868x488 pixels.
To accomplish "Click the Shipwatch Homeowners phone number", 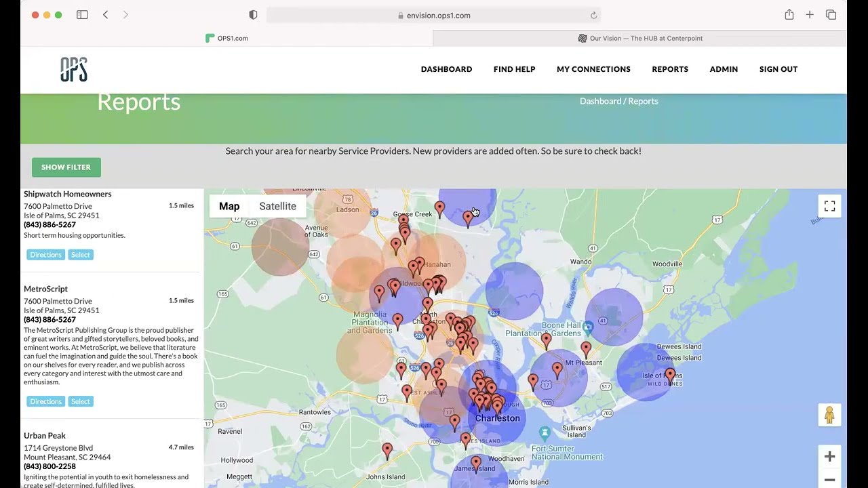I will pos(50,224).
